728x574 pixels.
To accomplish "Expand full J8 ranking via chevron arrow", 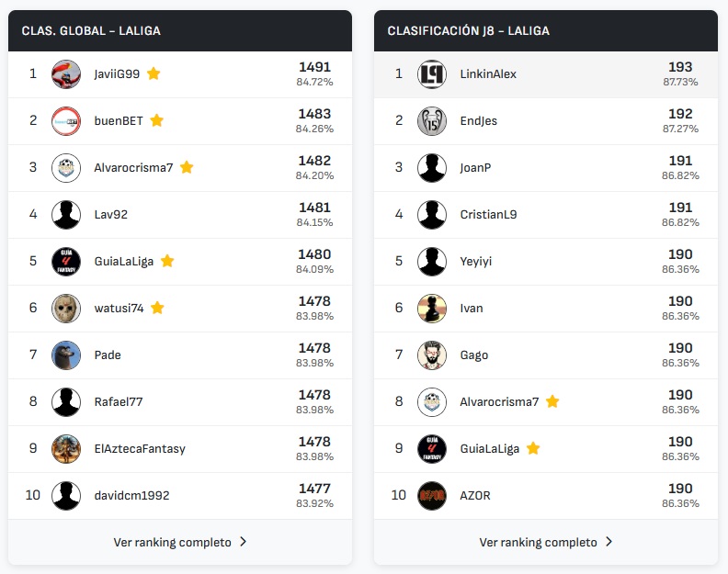I will 609,542.
